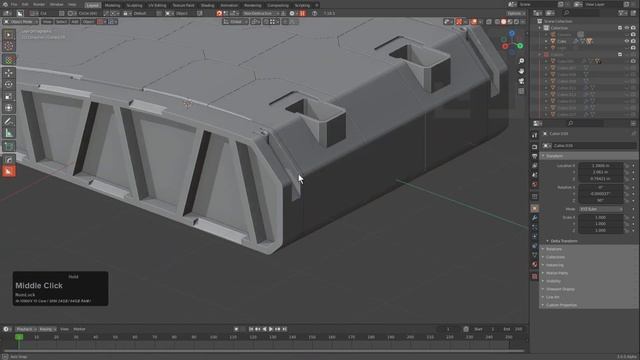Image resolution: width=640 pixels, height=360 pixels.
Task: Toggle perspective/orthographic grid icon
Action: [x=521, y=91]
